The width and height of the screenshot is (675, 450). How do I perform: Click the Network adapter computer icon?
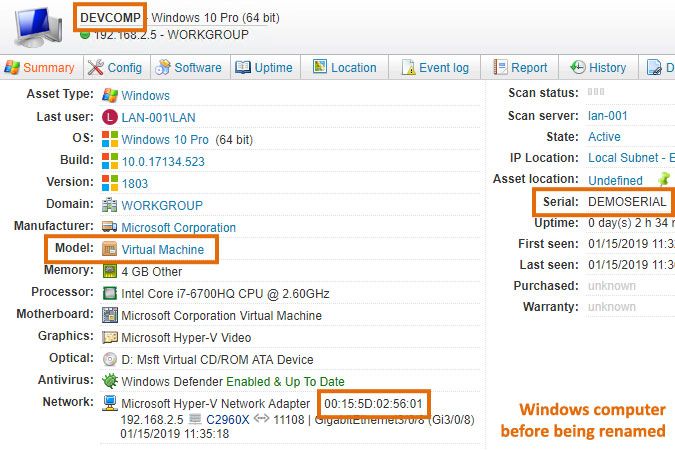pos(110,403)
